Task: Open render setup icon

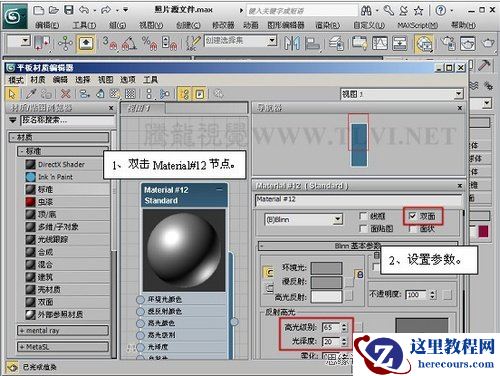Action: tap(448, 43)
